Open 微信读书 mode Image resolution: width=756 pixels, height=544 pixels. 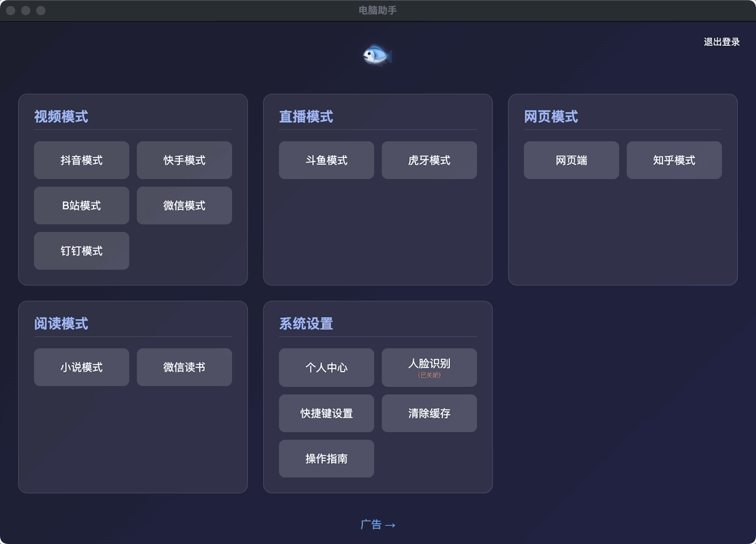pyautogui.click(x=184, y=367)
